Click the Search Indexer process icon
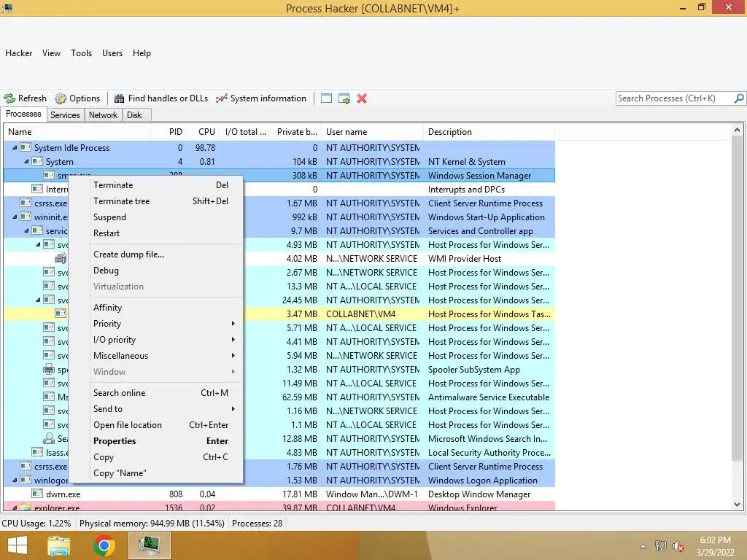Image resolution: width=747 pixels, height=560 pixels. point(49,438)
